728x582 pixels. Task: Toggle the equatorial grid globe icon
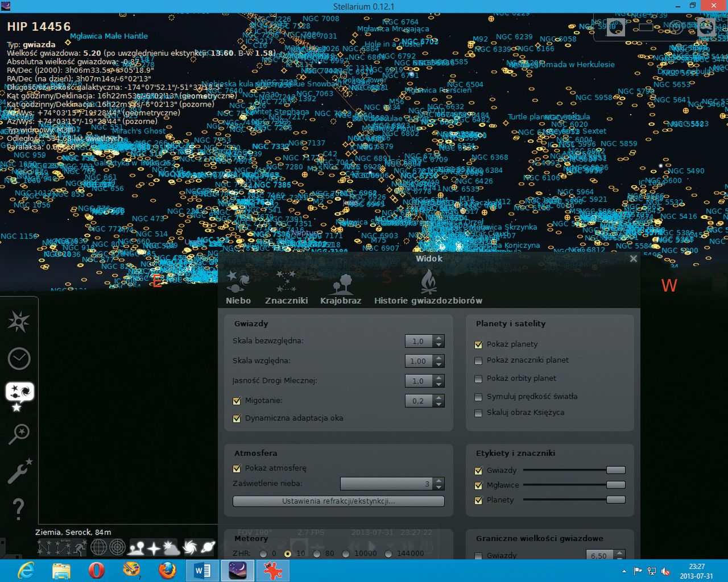pos(98,547)
